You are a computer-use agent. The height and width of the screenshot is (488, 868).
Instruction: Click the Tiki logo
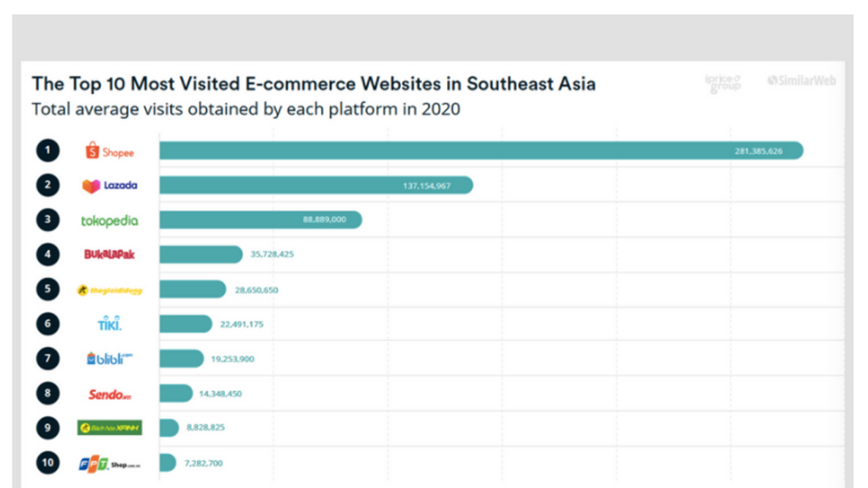point(109,323)
